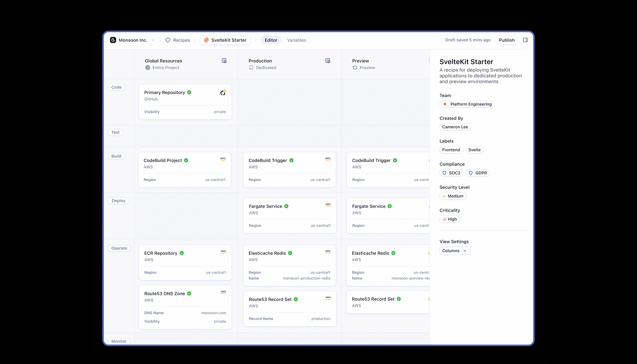Click the green check on Preview CodeBuild Trigger
The height and width of the screenshot is (364, 637).
[x=395, y=160]
